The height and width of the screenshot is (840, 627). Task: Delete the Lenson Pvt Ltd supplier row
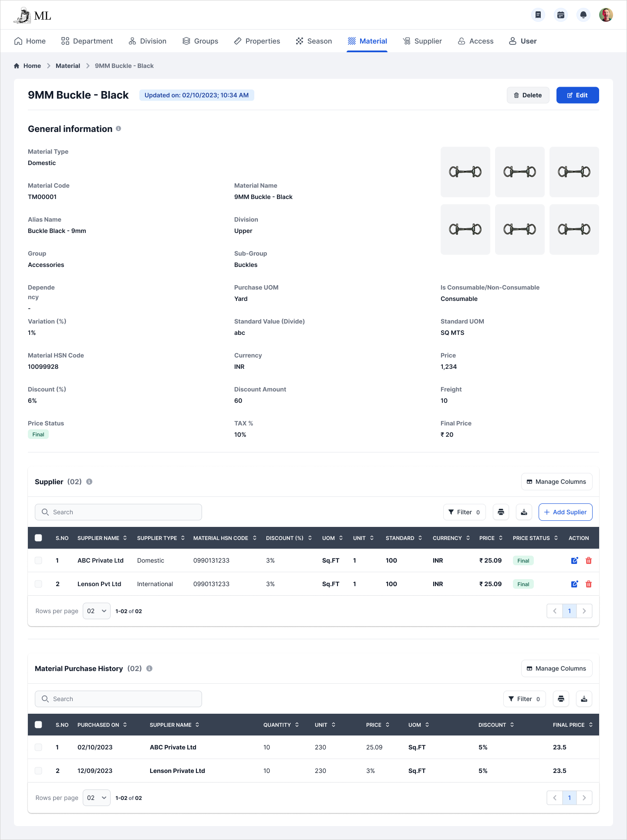coord(589,584)
